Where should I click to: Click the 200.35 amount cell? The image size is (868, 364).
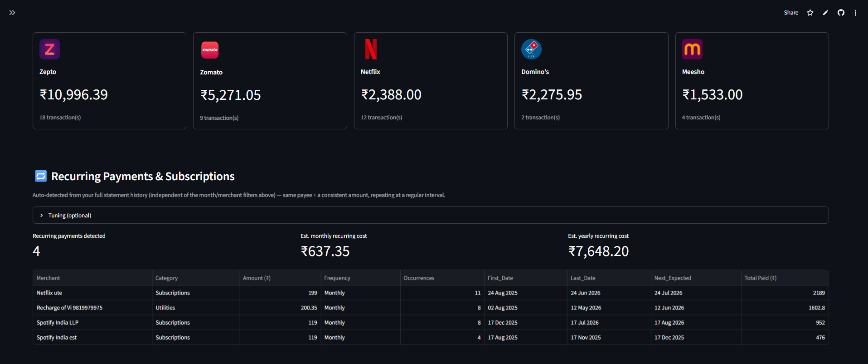point(280,308)
